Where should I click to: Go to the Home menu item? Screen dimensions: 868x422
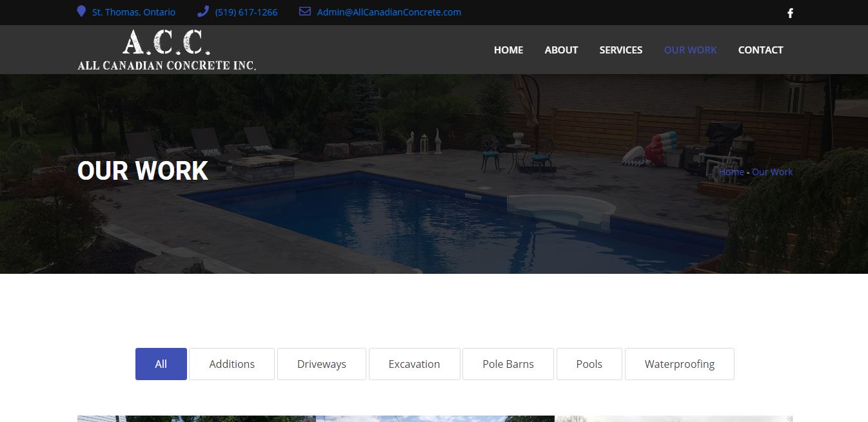point(508,50)
